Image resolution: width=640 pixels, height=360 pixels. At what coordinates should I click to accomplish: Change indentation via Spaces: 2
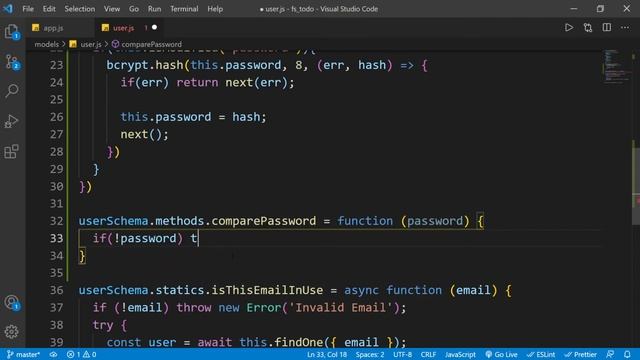pyautogui.click(x=370, y=354)
